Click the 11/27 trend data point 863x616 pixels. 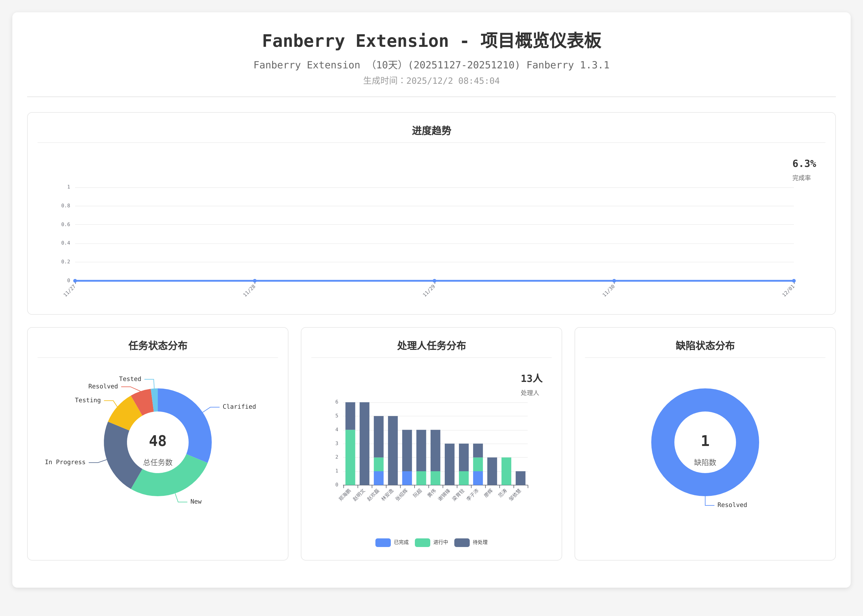(75, 281)
